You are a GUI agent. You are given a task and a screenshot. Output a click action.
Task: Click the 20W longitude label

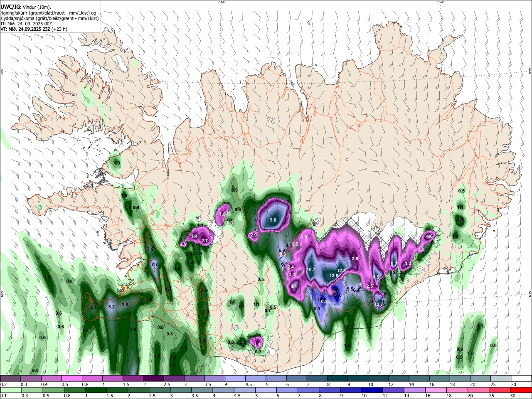point(221,2)
